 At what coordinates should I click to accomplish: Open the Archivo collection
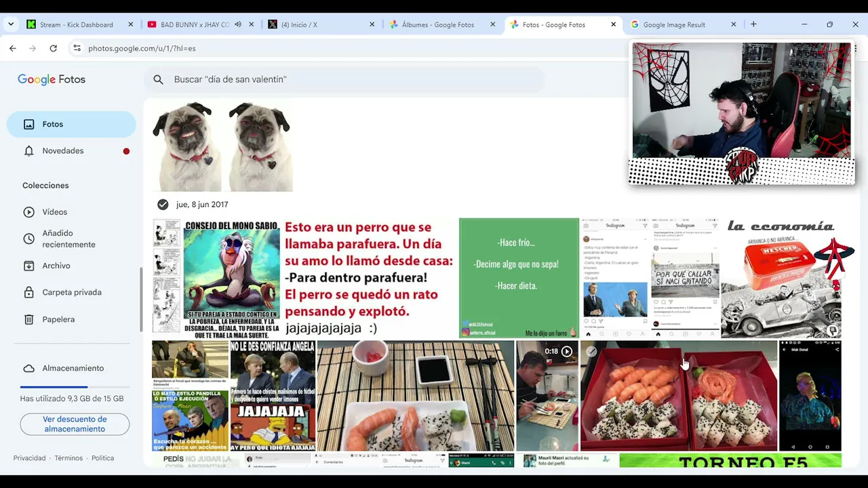[71, 266]
